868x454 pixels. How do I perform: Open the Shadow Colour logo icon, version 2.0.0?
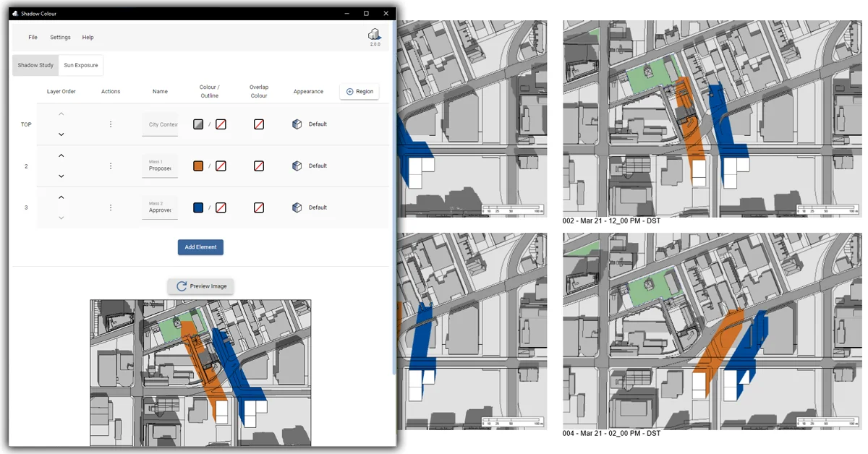click(x=375, y=34)
